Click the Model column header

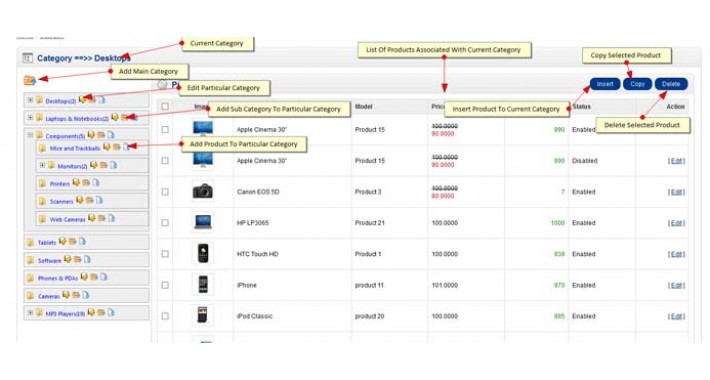(x=364, y=106)
